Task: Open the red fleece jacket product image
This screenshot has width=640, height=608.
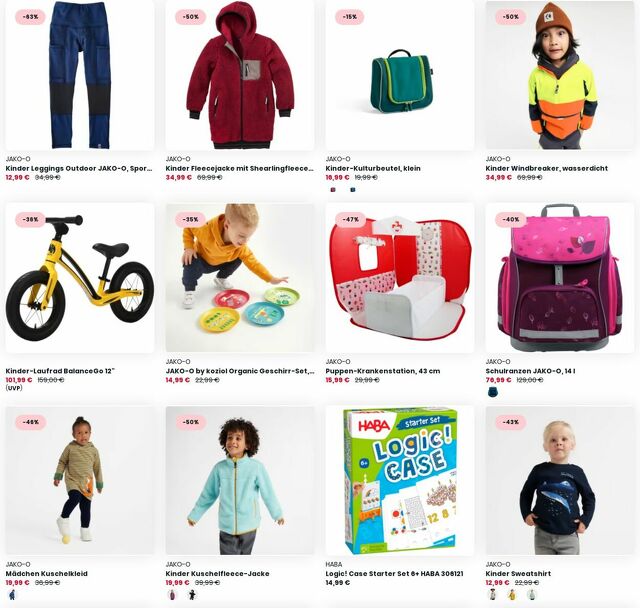Action: point(240,75)
